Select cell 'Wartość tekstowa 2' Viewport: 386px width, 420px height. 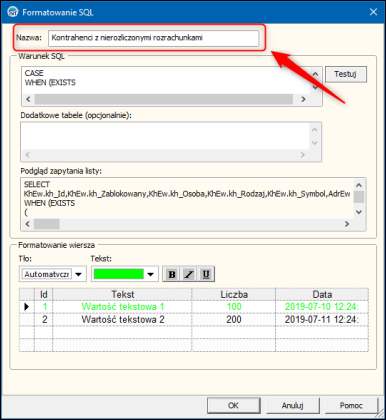point(122,320)
